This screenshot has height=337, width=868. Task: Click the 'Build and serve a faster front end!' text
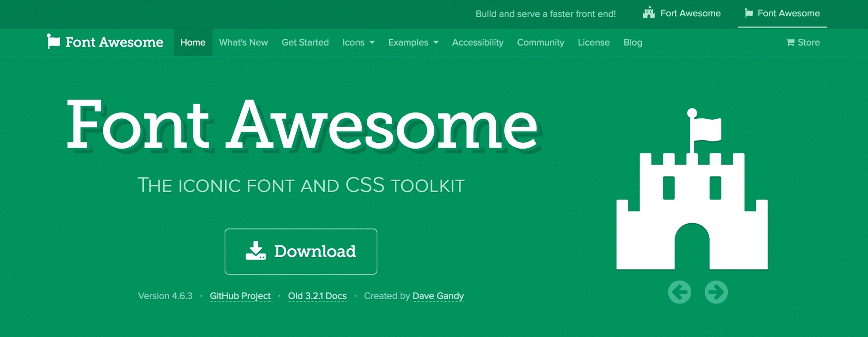pos(545,14)
